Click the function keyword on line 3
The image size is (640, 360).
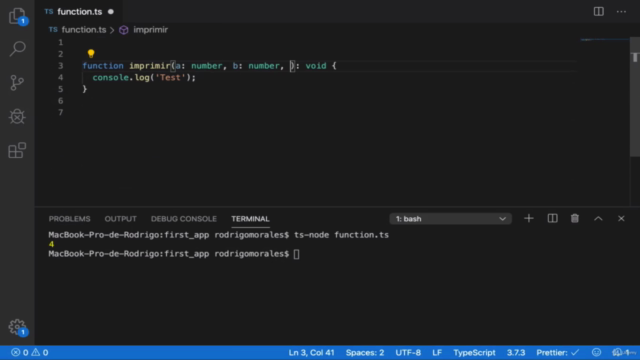tap(103, 66)
